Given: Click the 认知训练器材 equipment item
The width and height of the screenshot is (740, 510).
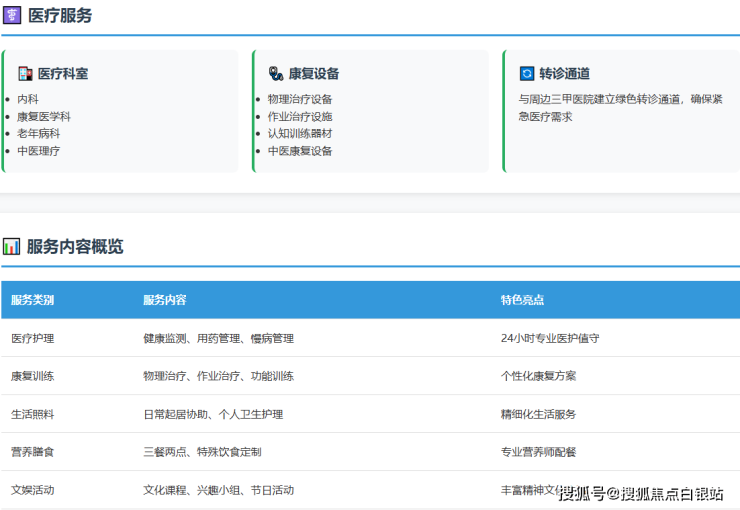Looking at the screenshot, I should 300,133.
